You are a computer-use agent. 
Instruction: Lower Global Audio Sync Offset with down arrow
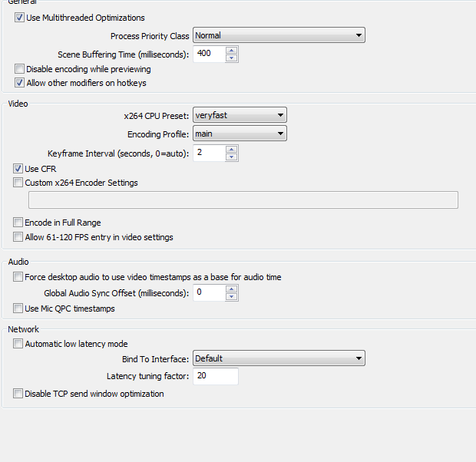point(232,296)
